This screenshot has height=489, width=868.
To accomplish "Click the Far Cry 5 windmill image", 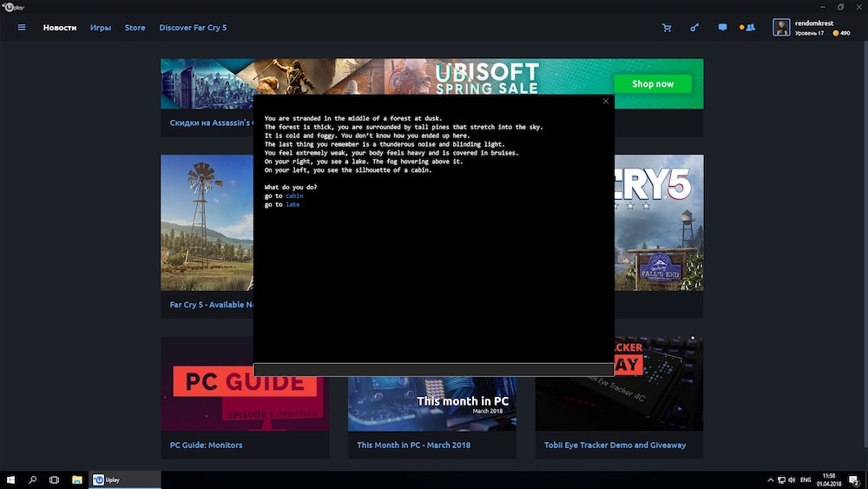I will click(x=207, y=222).
